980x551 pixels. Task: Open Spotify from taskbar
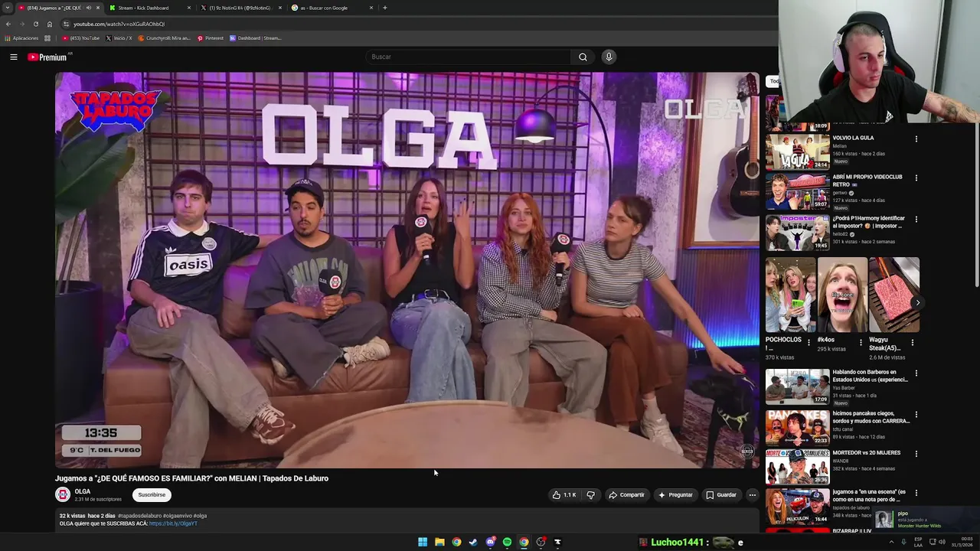click(507, 542)
